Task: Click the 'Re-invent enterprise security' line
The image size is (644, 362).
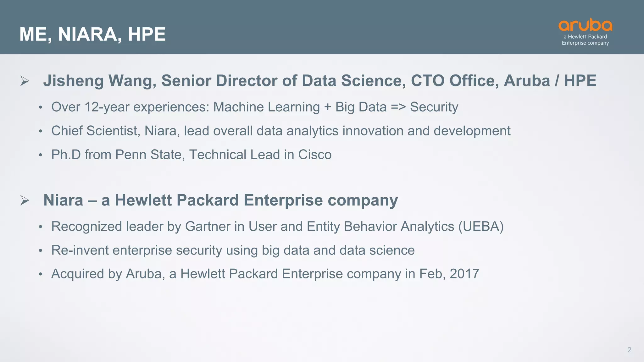Action: tap(233, 250)
